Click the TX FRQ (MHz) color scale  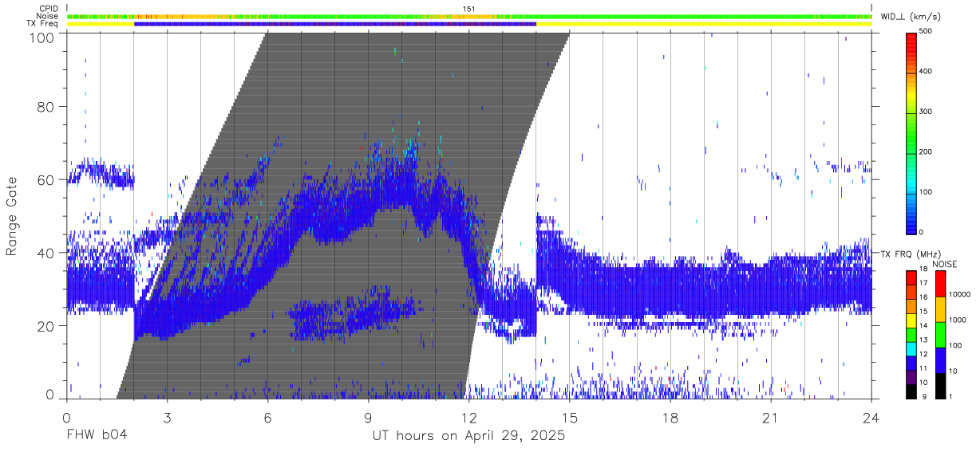(911, 333)
